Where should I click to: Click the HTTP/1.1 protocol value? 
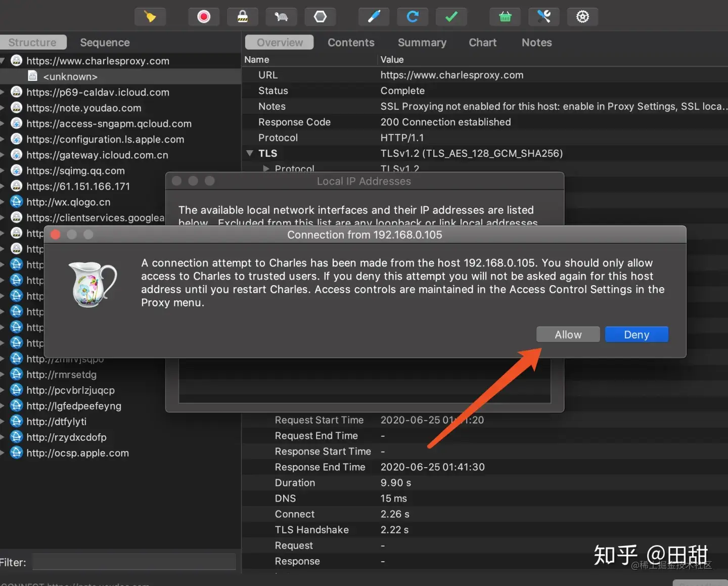[x=402, y=138]
